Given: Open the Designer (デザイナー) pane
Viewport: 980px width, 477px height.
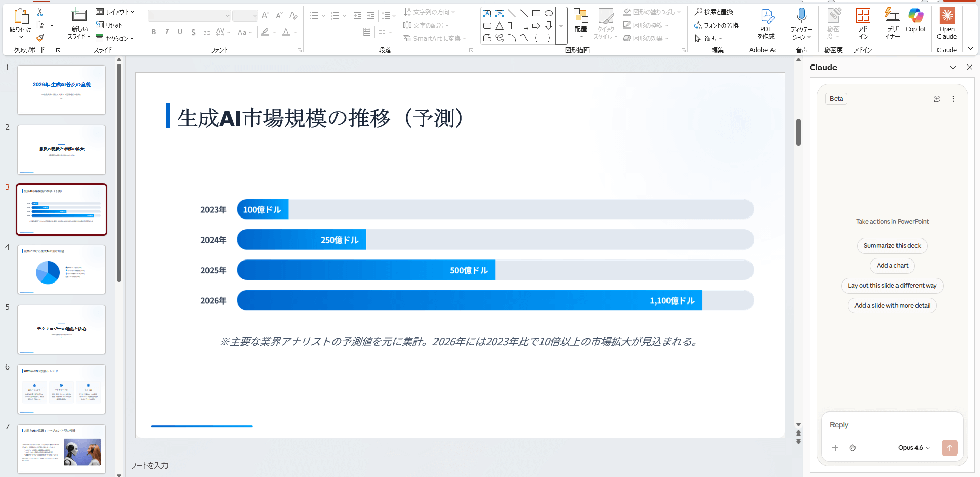Looking at the screenshot, I should [x=892, y=24].
